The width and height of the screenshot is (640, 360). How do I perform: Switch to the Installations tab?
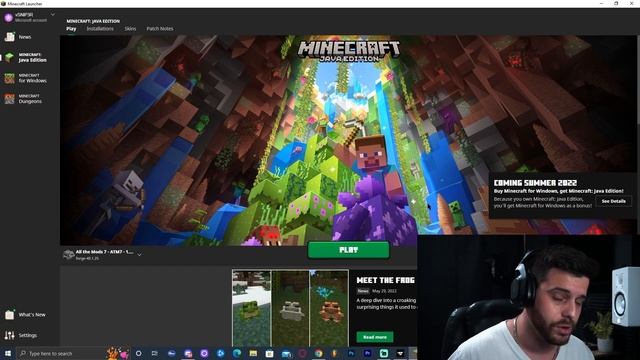[100, 29]
